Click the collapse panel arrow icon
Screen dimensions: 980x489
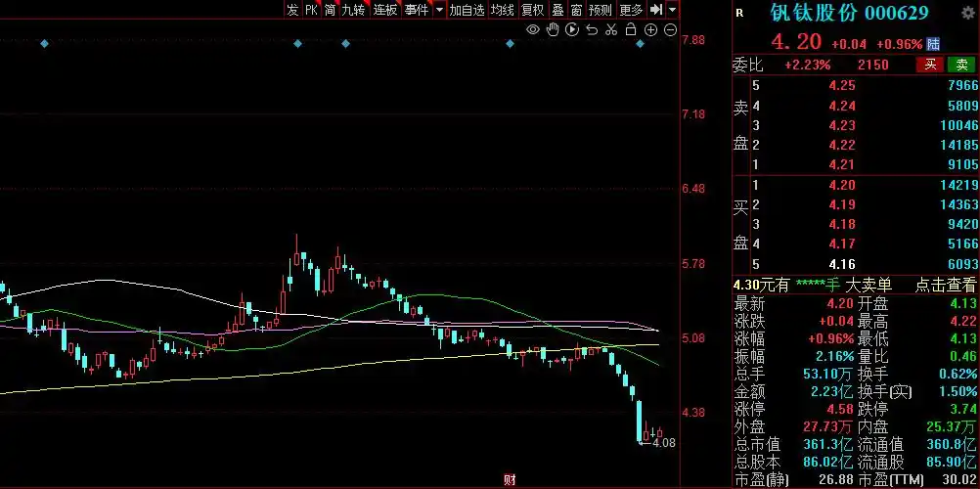[x=655, y=10]
